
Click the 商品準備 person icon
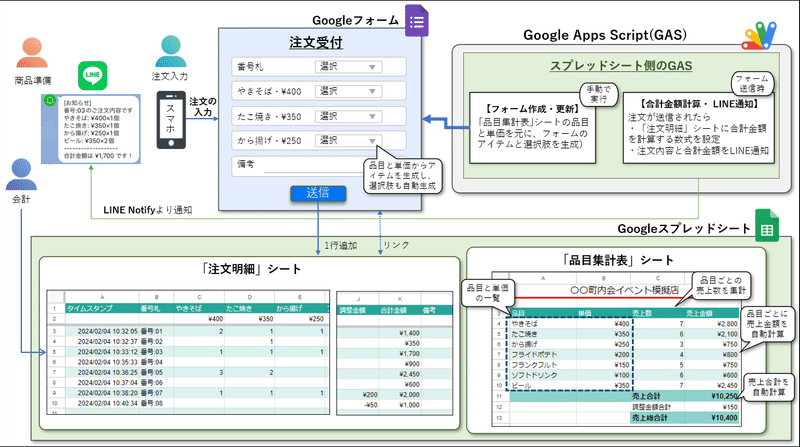[32, 53]
